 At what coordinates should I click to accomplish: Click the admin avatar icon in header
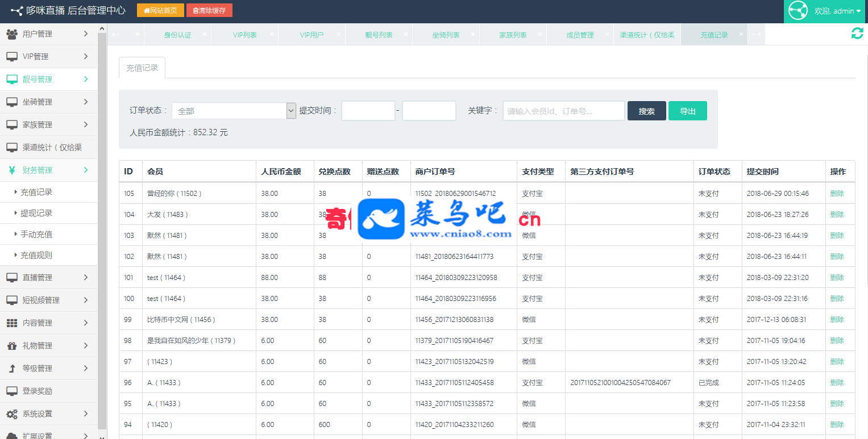799,11
